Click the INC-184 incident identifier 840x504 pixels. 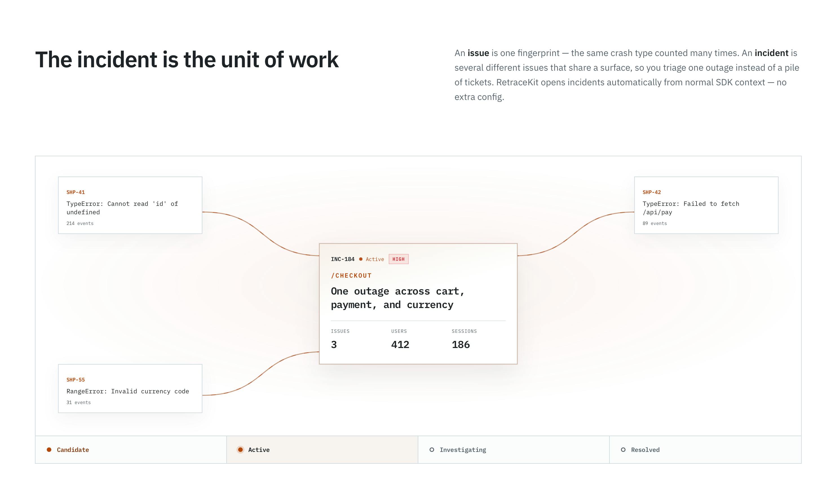(343, 259)
